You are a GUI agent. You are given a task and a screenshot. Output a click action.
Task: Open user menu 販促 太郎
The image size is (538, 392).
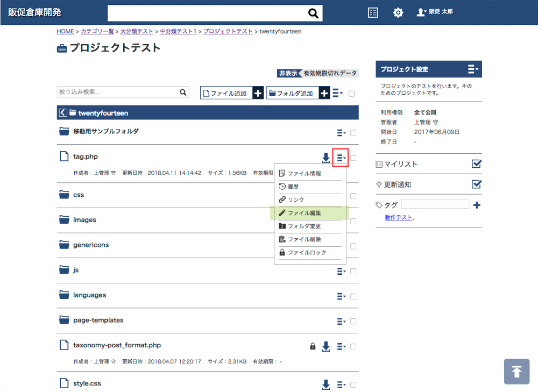pyautogui.click(x=435, y=12)
